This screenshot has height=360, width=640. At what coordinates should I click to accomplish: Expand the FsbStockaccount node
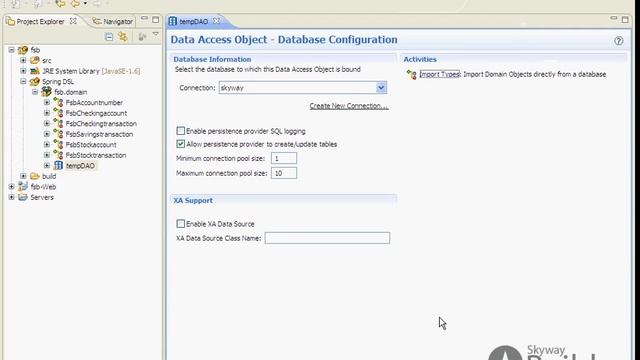pyautogui.click(x=47, y=144)
